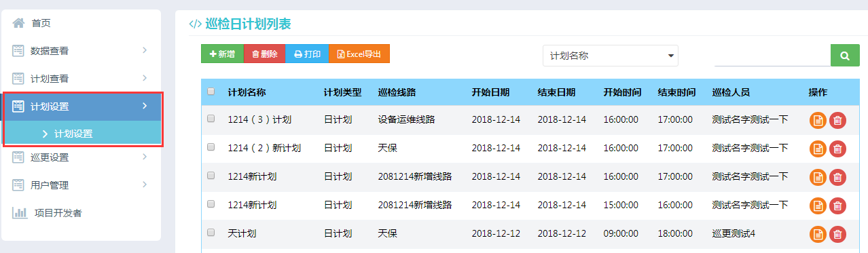Open the 计划查看 sidebar menu

click(x=82, y=79)
